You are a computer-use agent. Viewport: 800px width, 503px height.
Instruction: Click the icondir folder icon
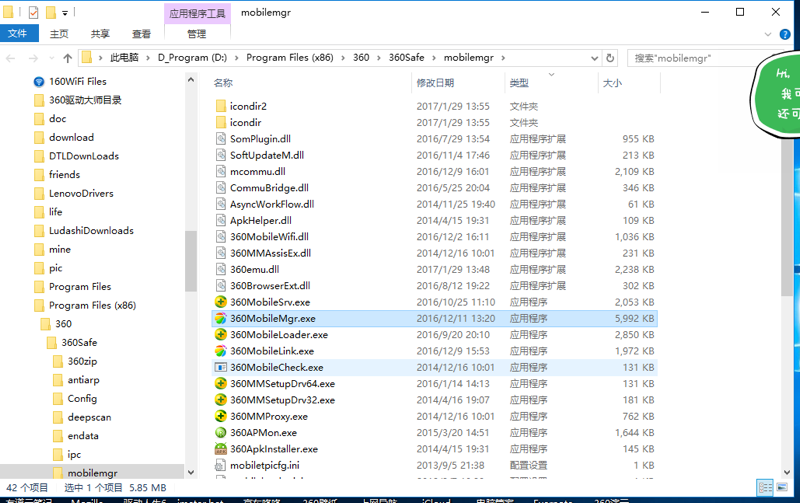coord(220,122)
